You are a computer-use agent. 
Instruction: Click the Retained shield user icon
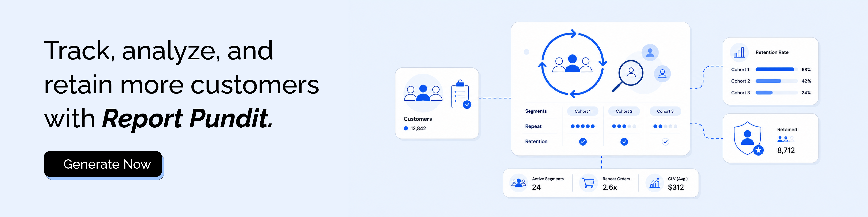pos(748,138)
